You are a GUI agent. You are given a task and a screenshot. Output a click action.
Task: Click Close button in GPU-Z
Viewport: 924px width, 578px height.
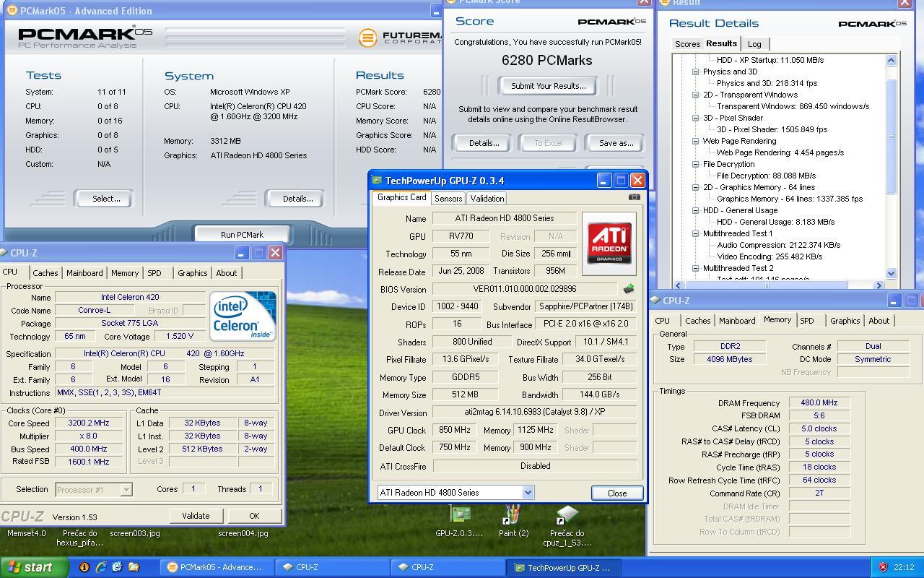pos(617,493)
